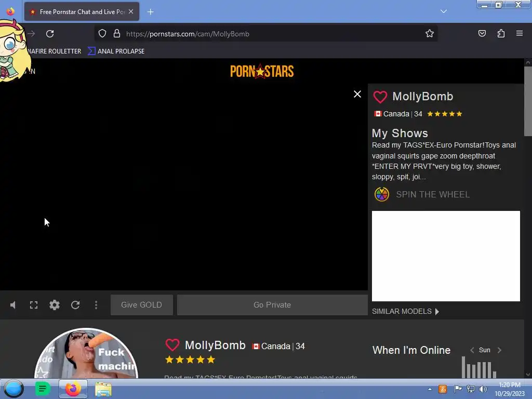Expand the list all tabs chevron

(x=444, y=11)
